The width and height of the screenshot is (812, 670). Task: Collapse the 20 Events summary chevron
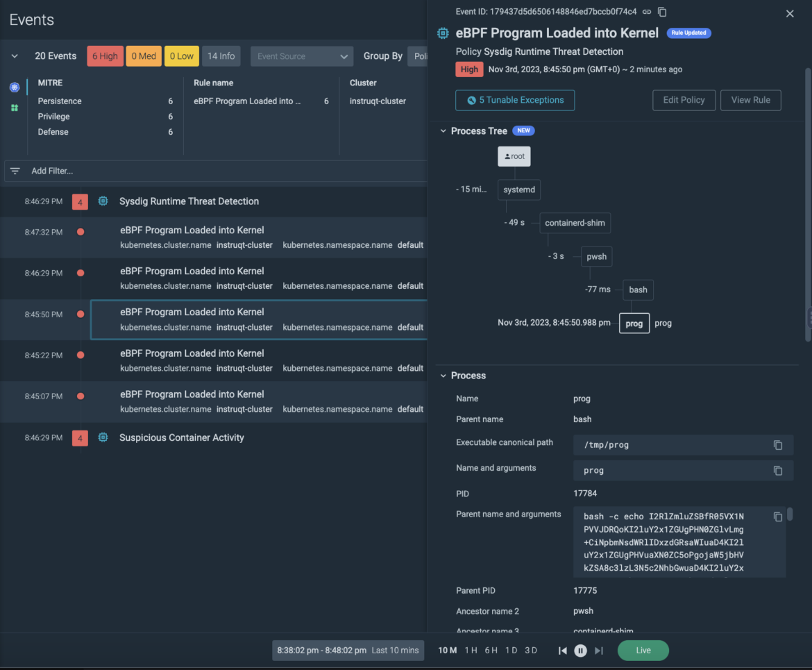tap(15, 56)
